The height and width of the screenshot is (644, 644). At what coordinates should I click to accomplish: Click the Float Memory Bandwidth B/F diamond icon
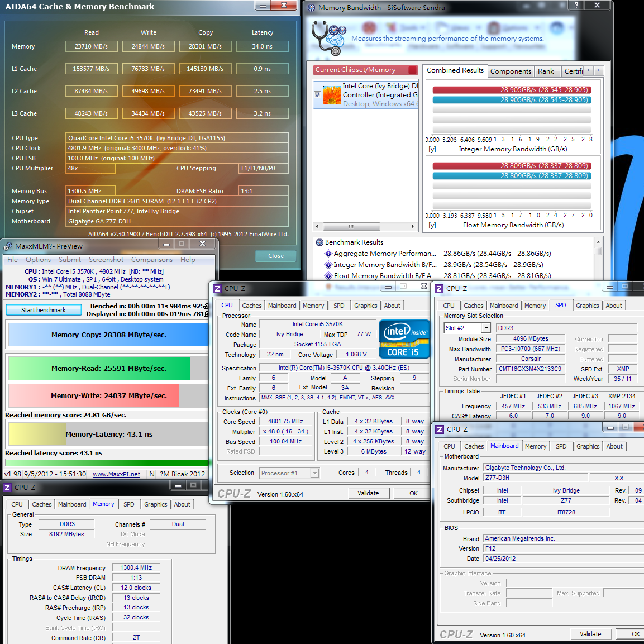[x=328, y=275]
